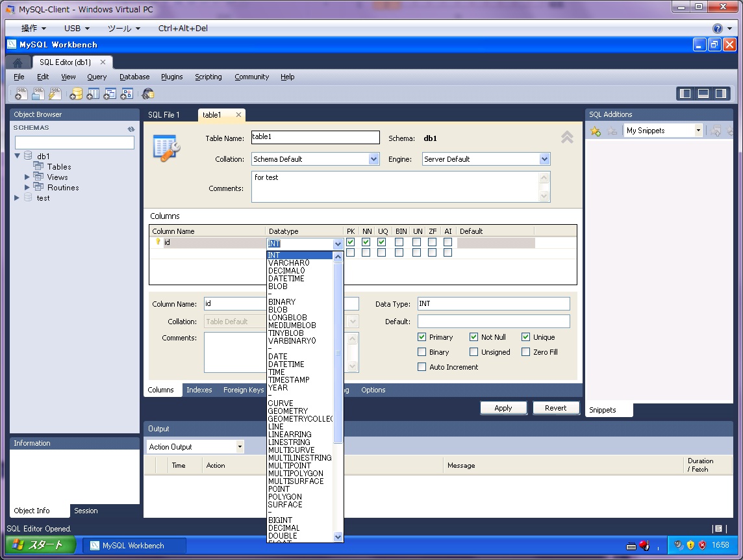Collapse the db1 schema tree node
The image size is (743, 560).
click(x=18, y=156)
